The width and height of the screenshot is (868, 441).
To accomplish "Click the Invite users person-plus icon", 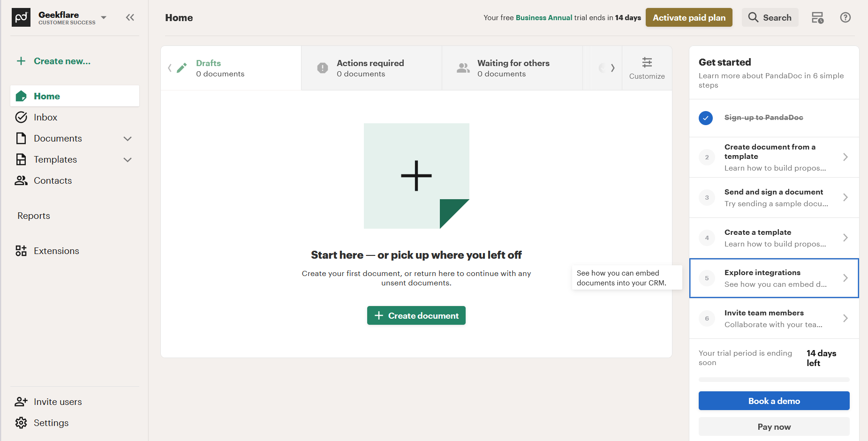I will click(x=21, y=402).
